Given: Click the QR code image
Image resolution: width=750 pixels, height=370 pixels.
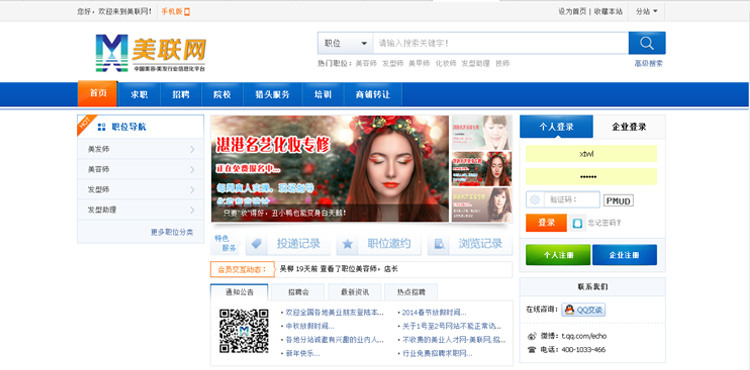Looking at the screenshot, I should click(244, 331).
